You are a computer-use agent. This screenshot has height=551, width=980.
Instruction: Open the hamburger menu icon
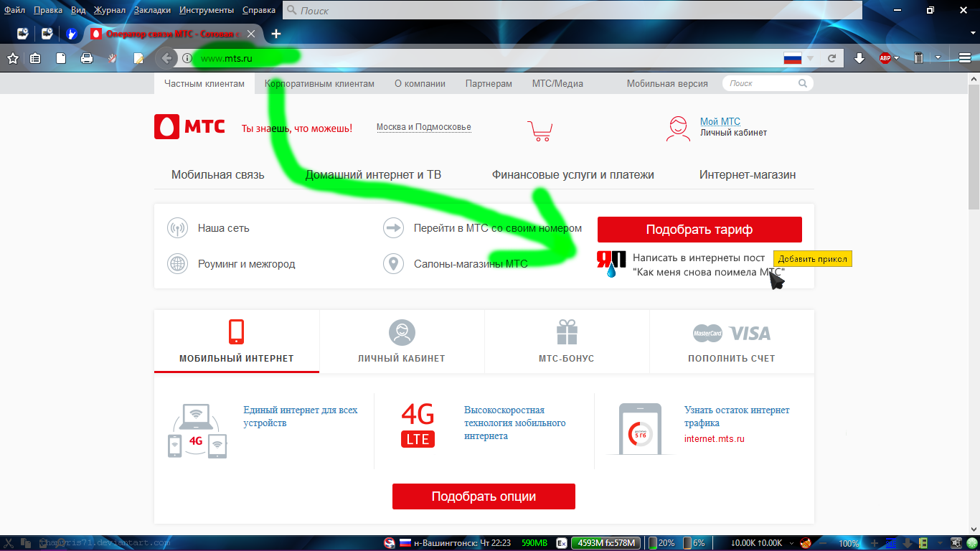(965, 58)
